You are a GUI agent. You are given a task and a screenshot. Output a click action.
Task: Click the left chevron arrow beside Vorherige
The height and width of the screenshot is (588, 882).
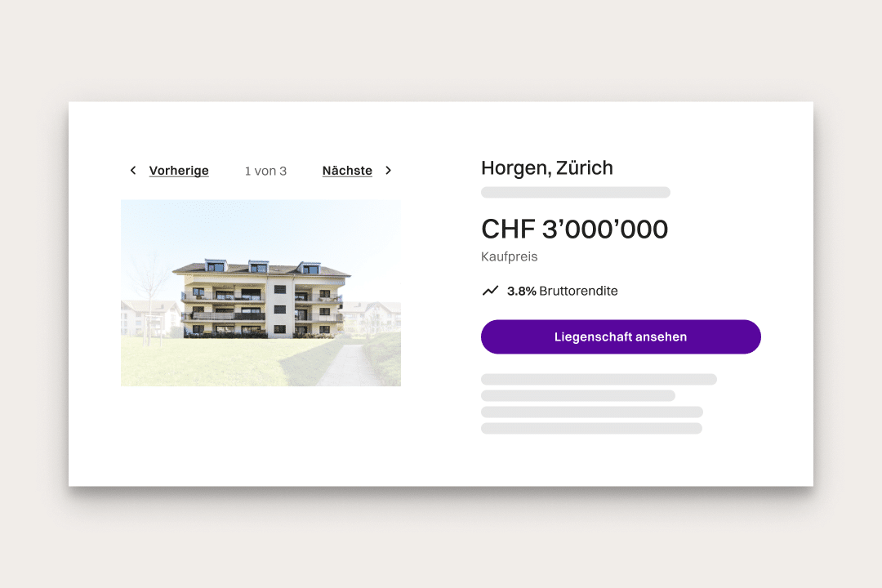click(x=133, y=170)
